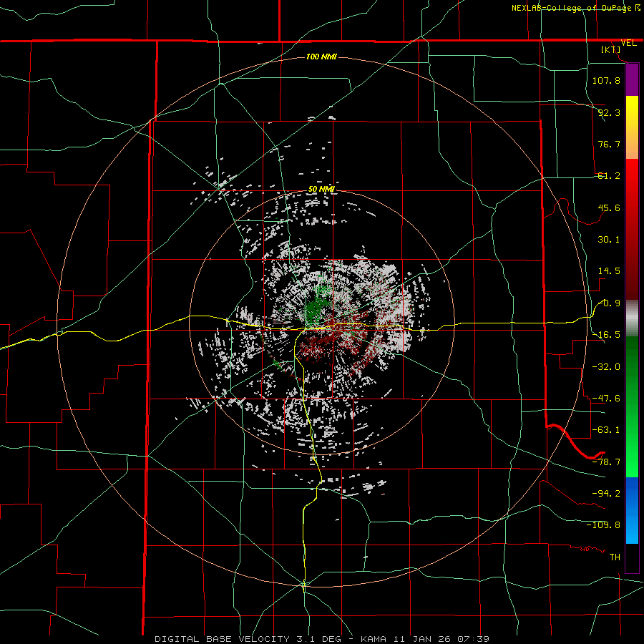Click the -32.0 velocity scale value
This screenshot has height=644, width=644.
pos(606,367)
